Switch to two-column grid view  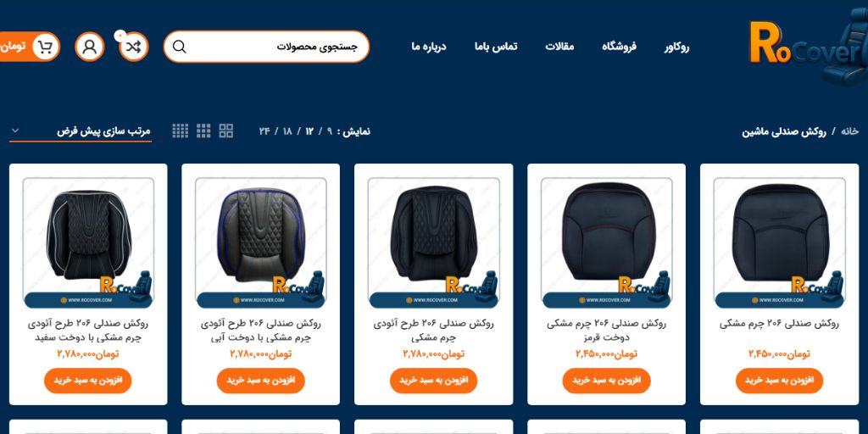(x=225, y=131)
